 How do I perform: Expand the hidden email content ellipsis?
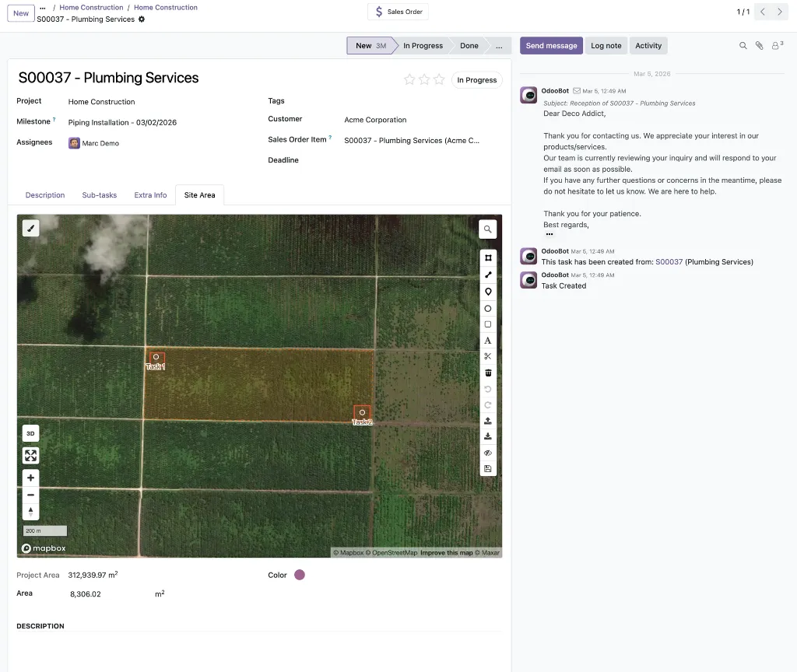click(x=549, y=234)
